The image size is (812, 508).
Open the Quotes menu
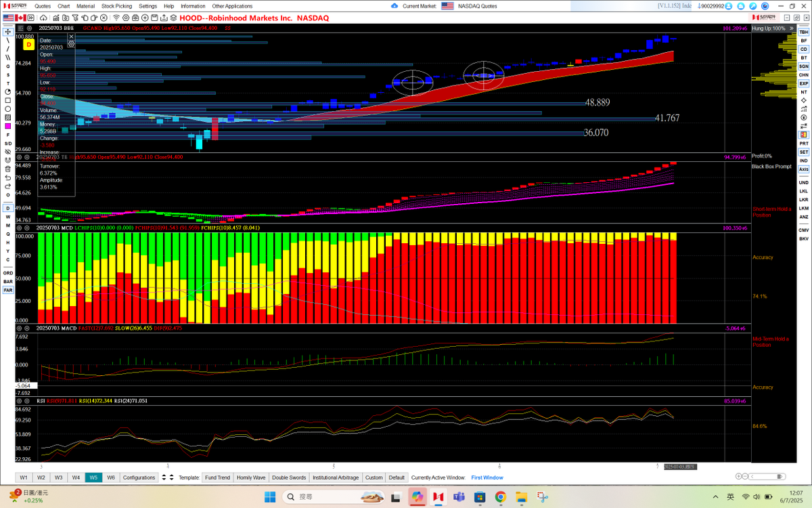click(x=43, y=5)
